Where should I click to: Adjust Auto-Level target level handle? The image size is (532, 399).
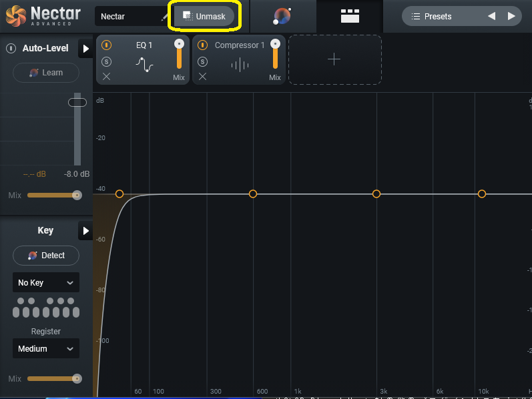click(x=77, y=102)
